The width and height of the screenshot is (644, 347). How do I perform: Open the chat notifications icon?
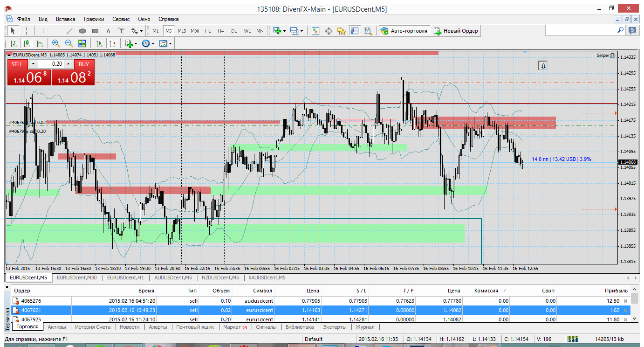coord(632,30)
